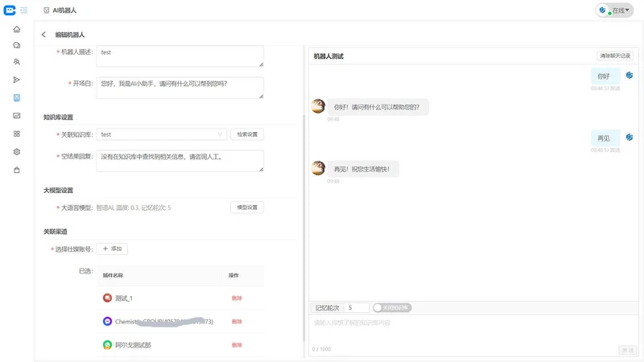Click the 关联渠道 section heading
The image size is (644, 362).
click(56, 232)
